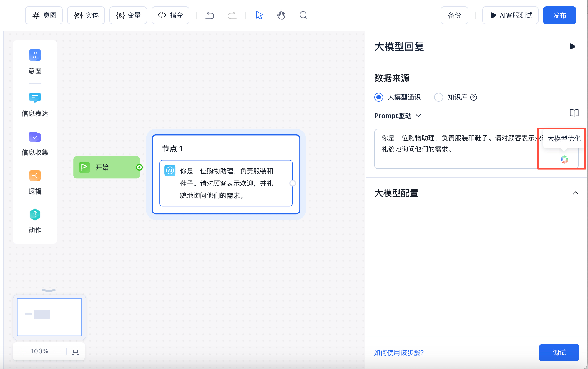Click the undo arrow icon
Viewport: 588px width, 369px height.
pyautogui.click(x=210, y=15)
